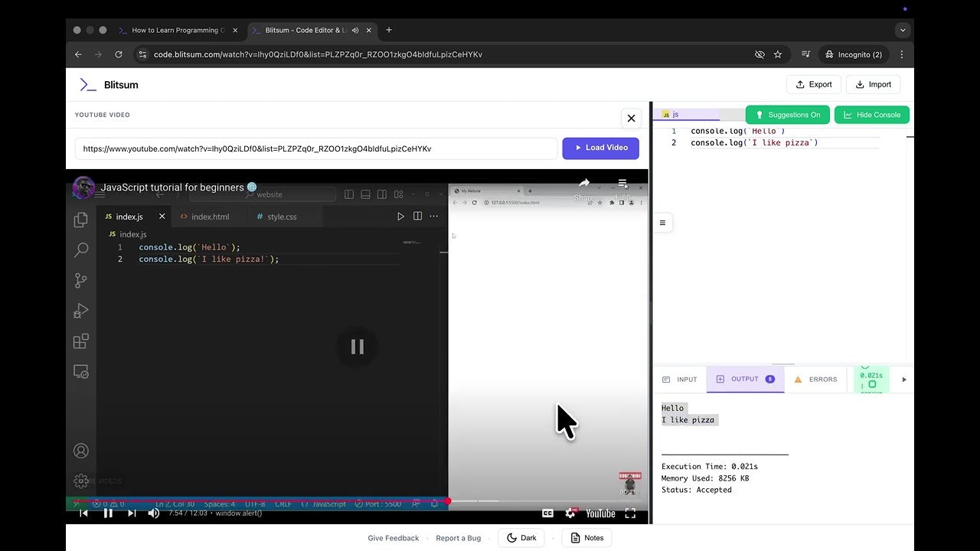Skip to the next video

[x=132, y=513]
